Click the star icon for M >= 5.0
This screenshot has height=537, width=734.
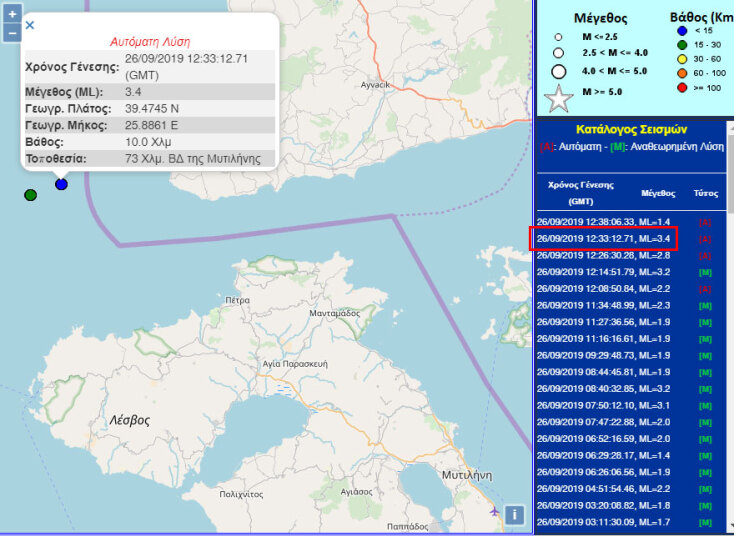(x=559, y=98)
